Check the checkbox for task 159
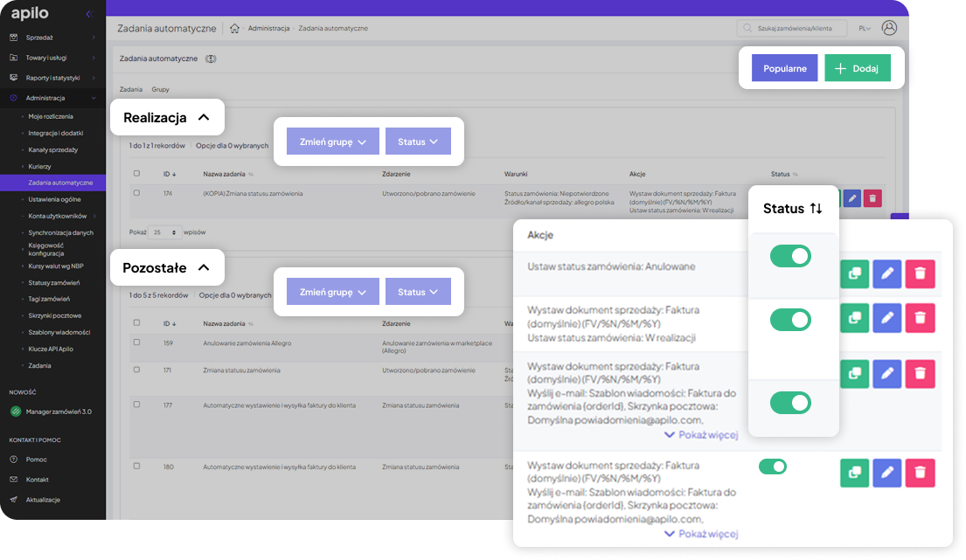 [136, 342]
